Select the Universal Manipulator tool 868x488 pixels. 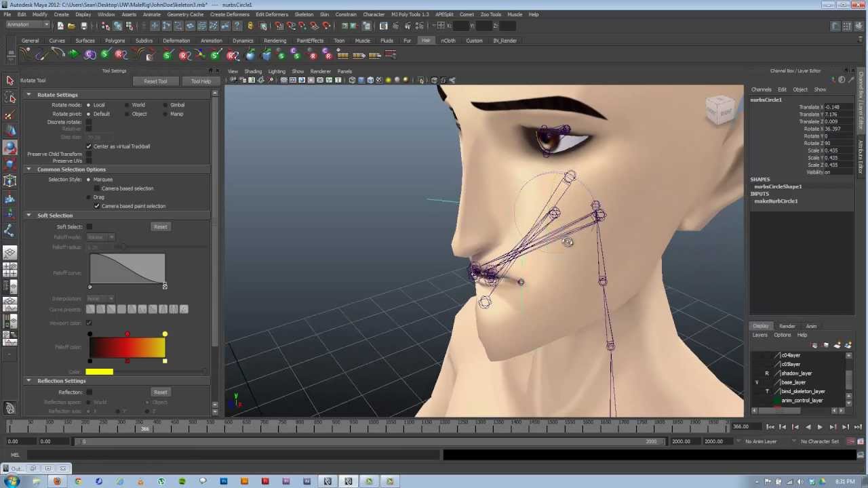tap(9, 181)
